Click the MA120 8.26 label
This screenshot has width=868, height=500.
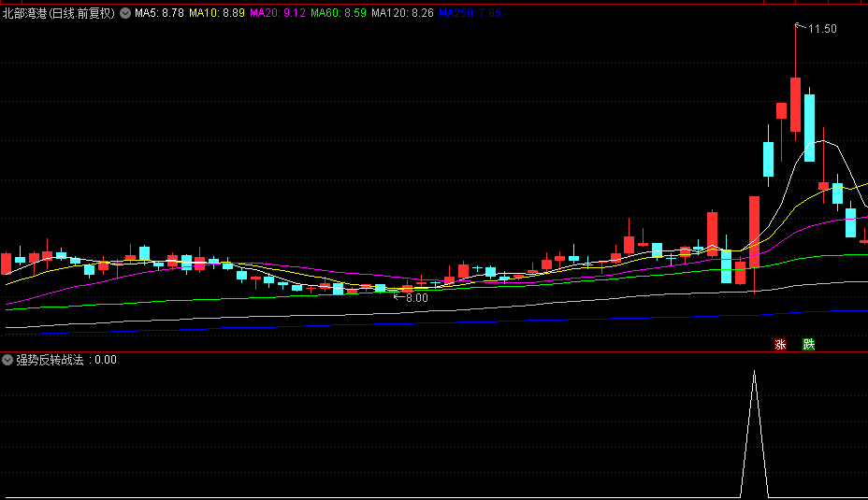point(402,14)
